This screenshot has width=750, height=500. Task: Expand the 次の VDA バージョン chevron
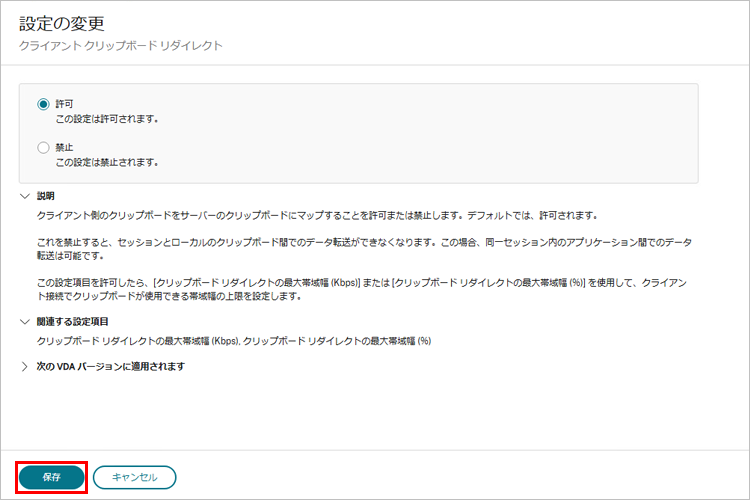click(26, 366)
